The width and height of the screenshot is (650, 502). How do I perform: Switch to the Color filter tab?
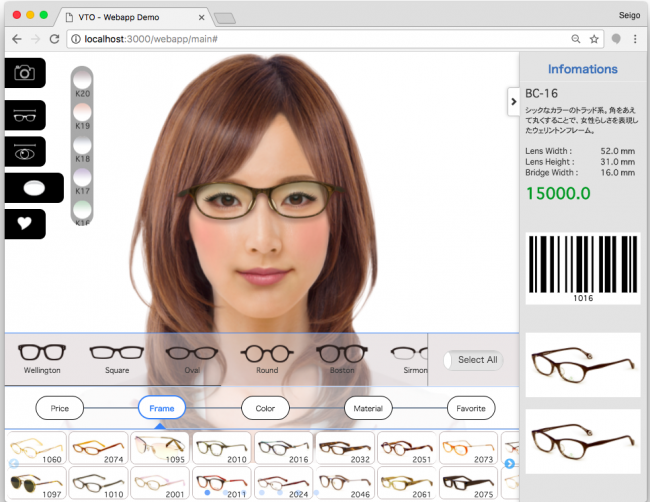(265, 408)
